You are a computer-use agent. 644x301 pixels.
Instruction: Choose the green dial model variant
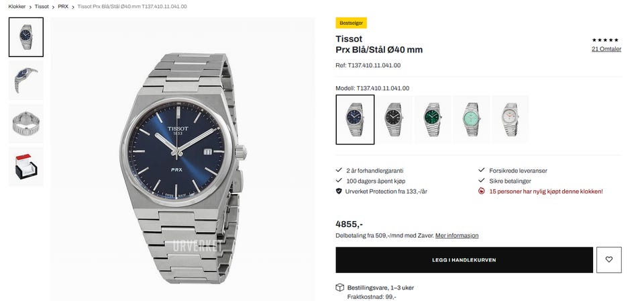pyautogui.click(x=433, y=120)
